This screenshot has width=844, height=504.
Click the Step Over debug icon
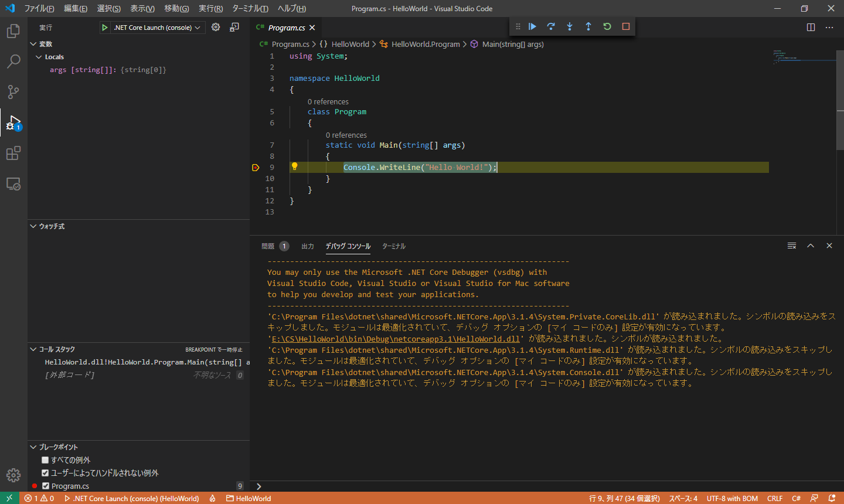[551, 26]
